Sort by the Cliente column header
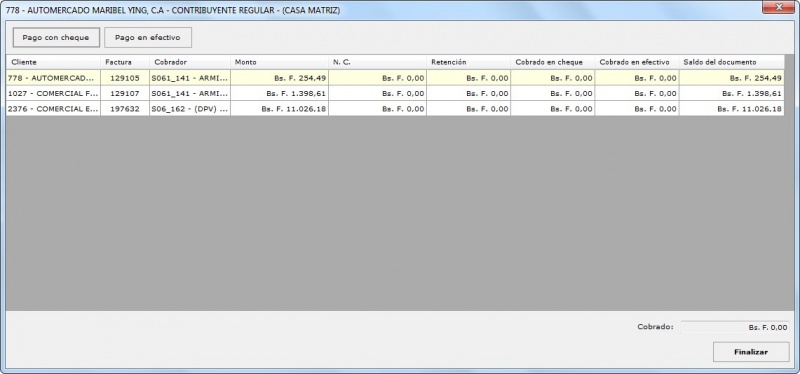Image resolution: width=800 pixels, height=374 pixels. tap(54, 62)
